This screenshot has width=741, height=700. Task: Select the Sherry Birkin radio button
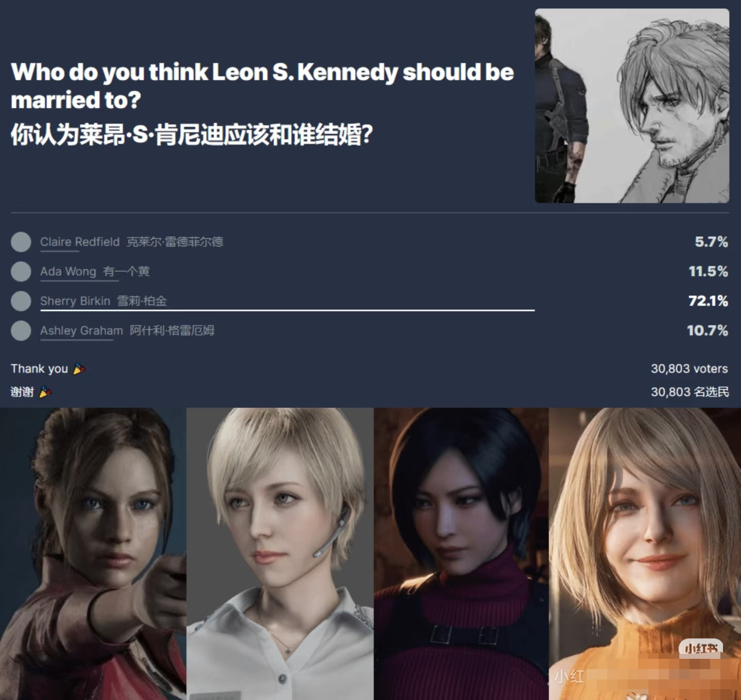tap(21, 301)
